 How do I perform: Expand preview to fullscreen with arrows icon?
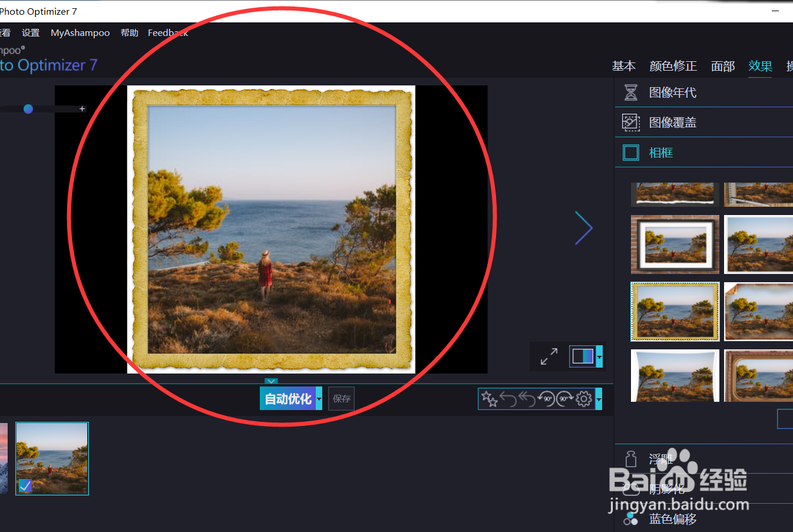coord(549,356)
